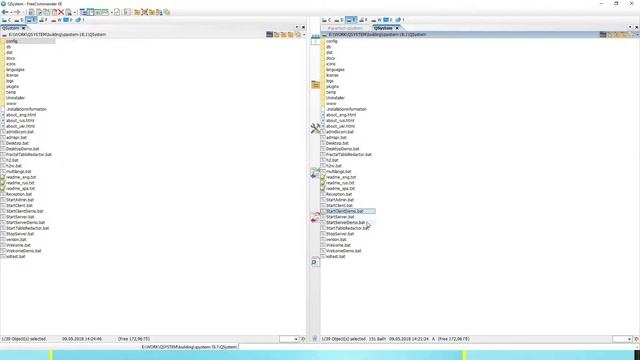Viewport: 640px width, 360px height.
Task: Select drive W in the right panel drive bar
Action: (376, 20)
